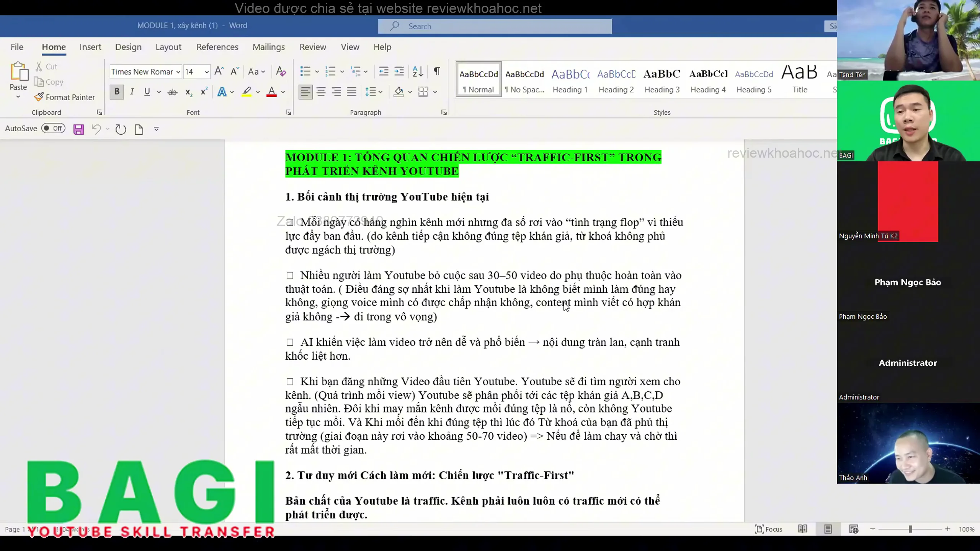This screenshot has width=980, height=551.
Task: Shrink font size with the smaller A icon
Action: [235, 71]
